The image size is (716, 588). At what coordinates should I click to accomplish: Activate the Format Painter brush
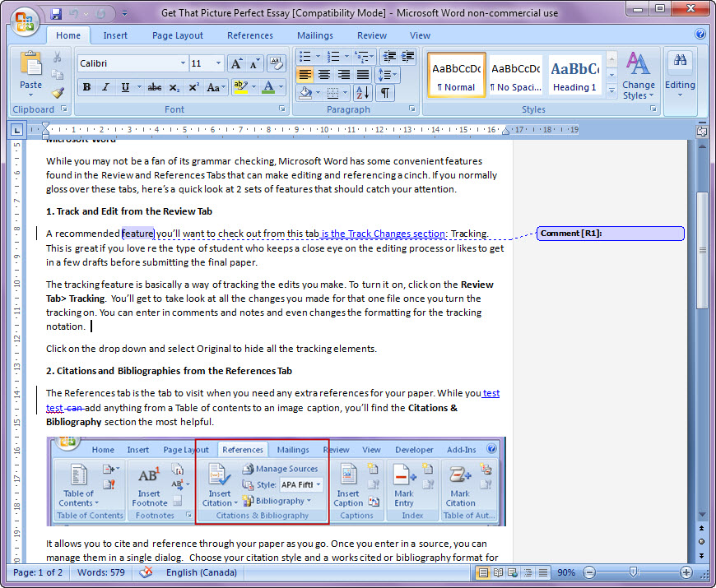(x=57, y=93)
